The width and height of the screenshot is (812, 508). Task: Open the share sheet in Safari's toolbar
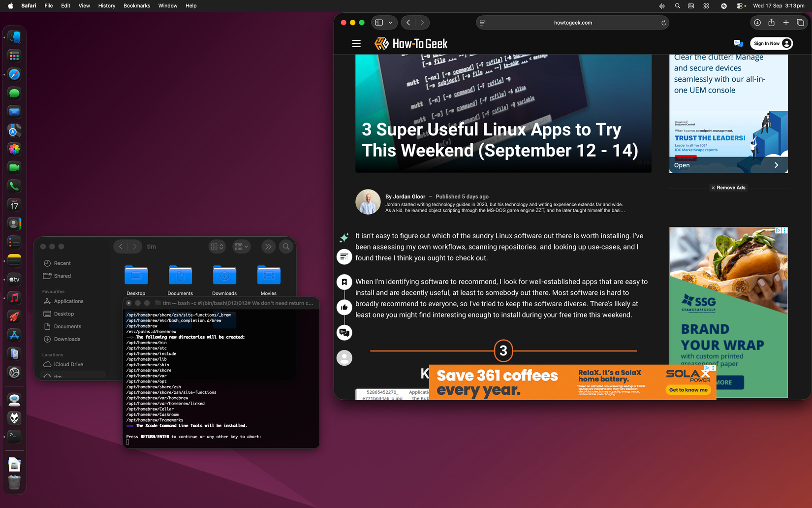(772, 22)
